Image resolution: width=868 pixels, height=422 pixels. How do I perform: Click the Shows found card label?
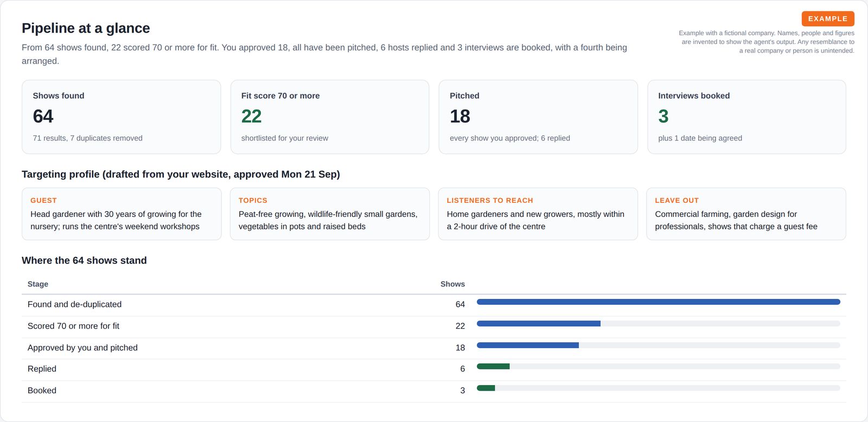[59, 95]
